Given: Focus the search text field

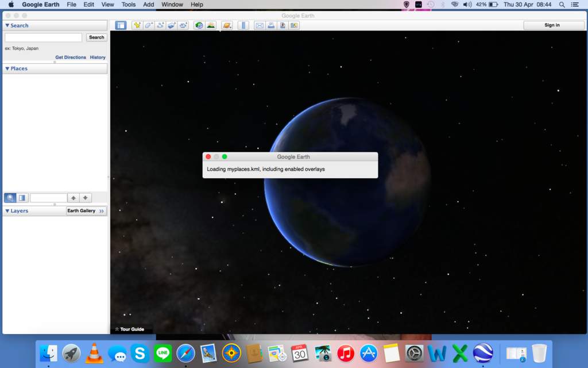Looking at the screenshot, I should (x=44, y=37).
